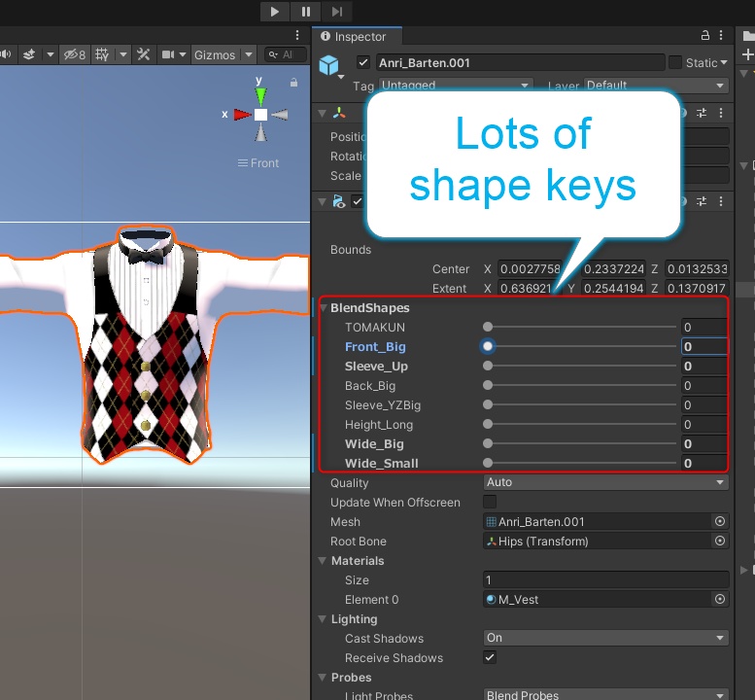Toggle the scene grid visibility icon

point(103,54)
